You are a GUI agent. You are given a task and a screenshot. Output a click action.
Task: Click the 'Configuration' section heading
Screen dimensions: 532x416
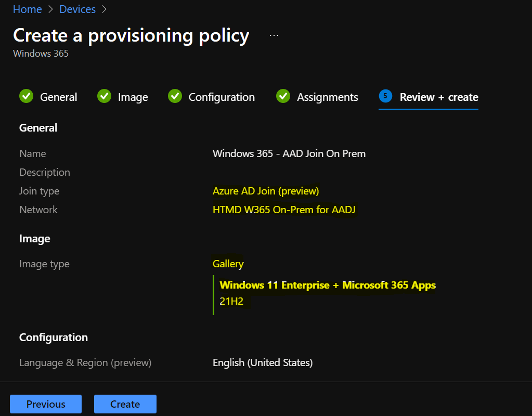tap(54, 337)
